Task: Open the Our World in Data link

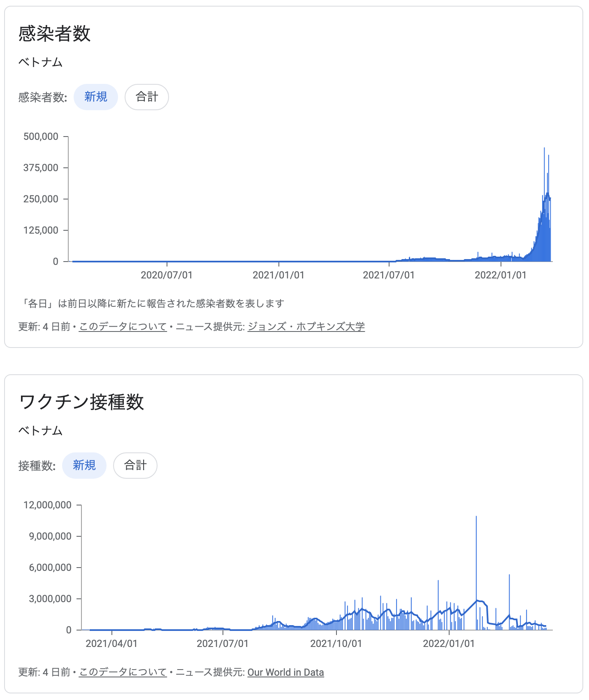Action: (x=285, y=672)
